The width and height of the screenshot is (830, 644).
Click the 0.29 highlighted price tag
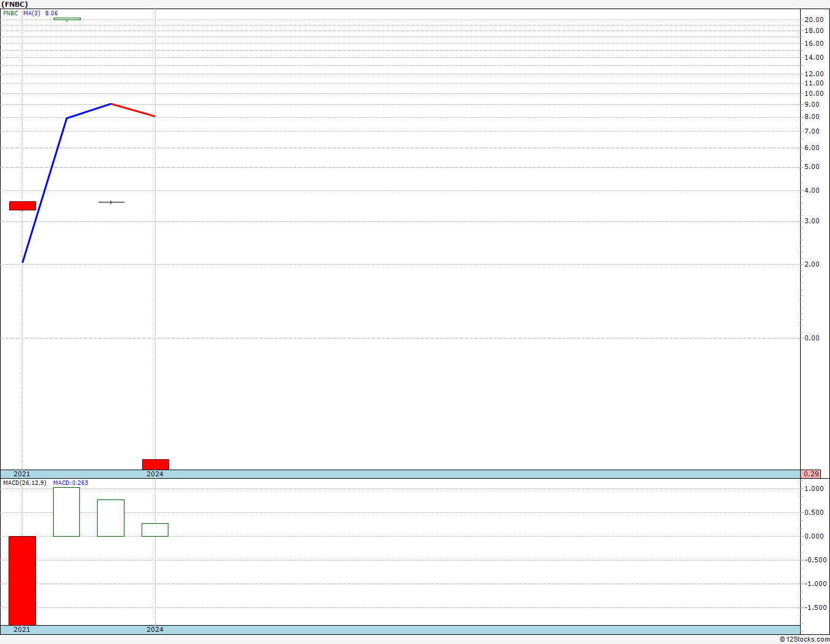(x=811, y=474)
